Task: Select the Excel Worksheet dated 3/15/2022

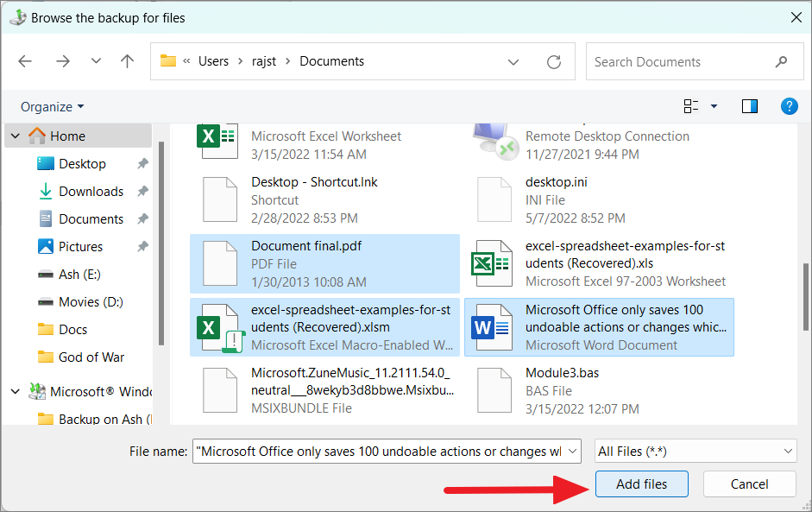Action: pos(324,143)
